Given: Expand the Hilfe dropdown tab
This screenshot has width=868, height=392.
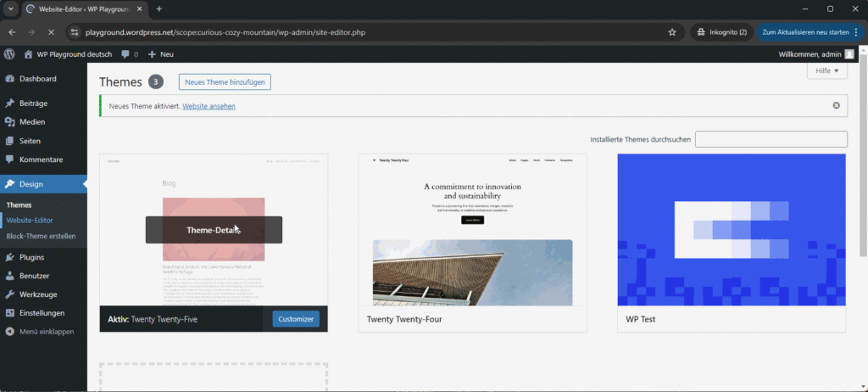Looking at the screenshot, I should (827, 71).
